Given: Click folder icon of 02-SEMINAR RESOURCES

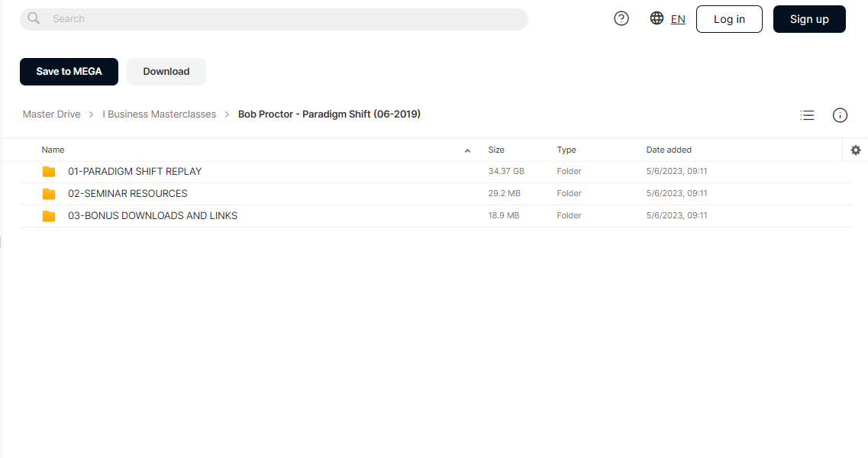Looking at the screenshot, I should tap(49, 194).
